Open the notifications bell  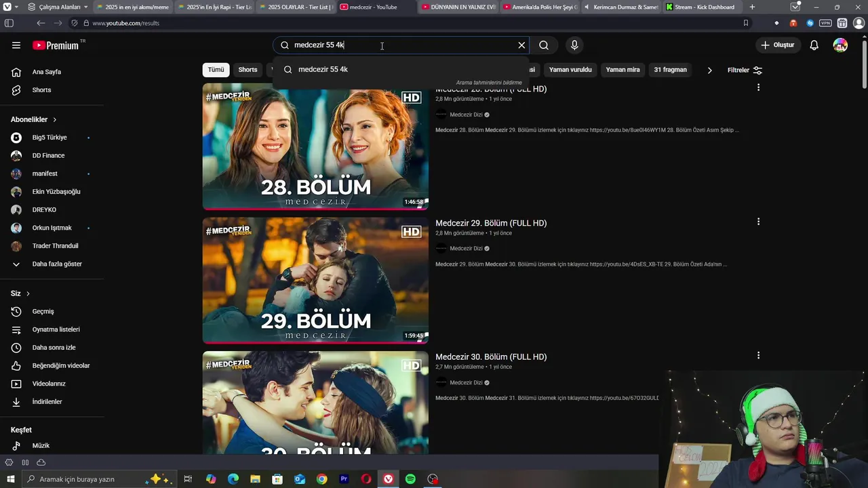(x=814, y=45)
